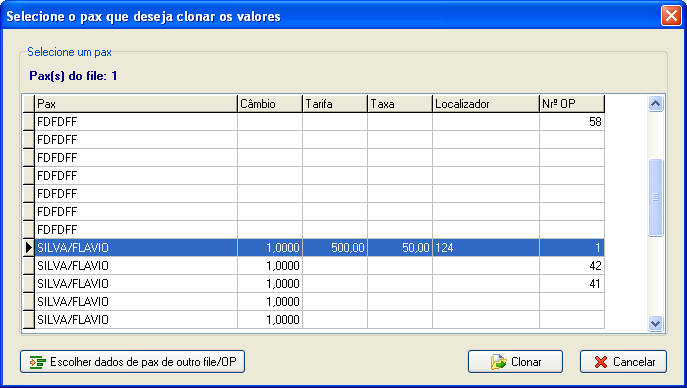
Task: Select the SILVA/FLAVIO row with OP 42
Action: click(x=314, y=266)
